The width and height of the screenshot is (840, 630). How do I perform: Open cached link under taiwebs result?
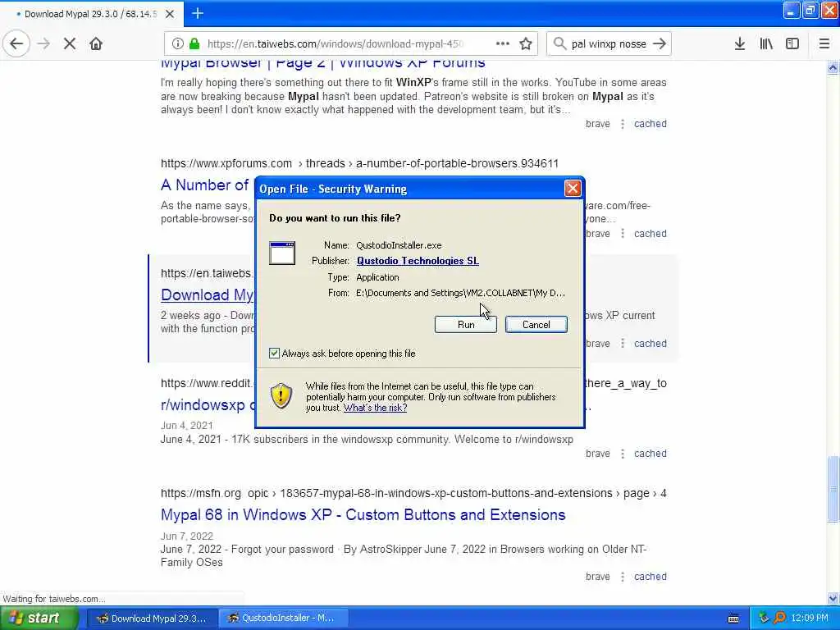tap(651, 344)
